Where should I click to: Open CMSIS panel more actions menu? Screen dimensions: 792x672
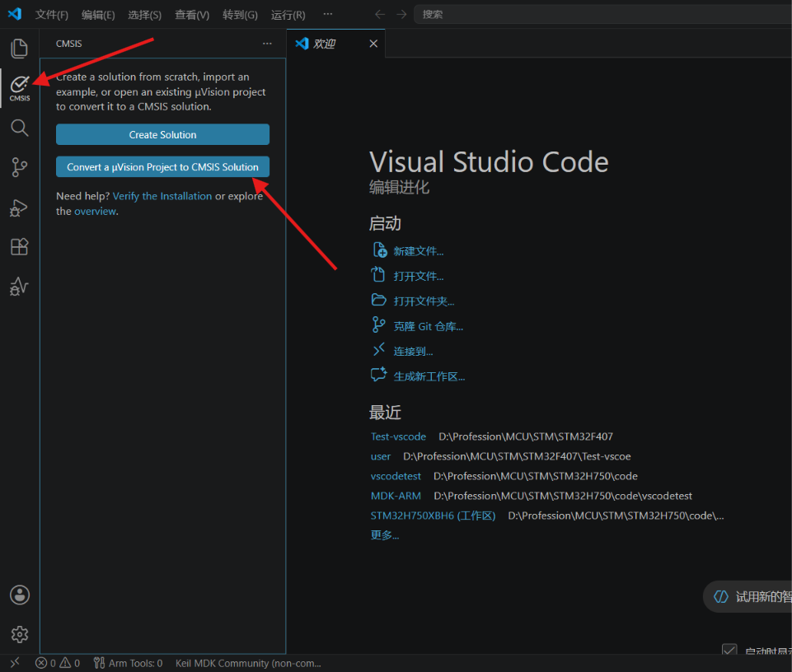pos(267,44)
